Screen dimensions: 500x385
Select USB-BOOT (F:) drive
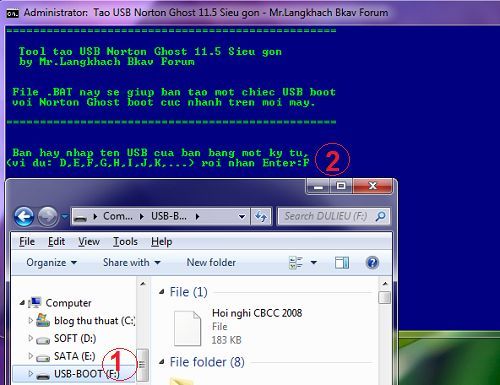tap(87, 374)
